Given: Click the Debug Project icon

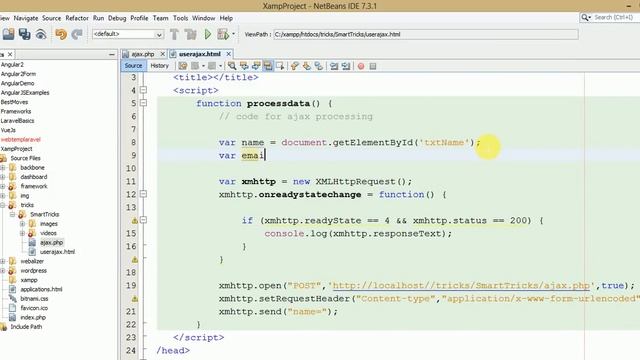Looking at the screenshot, I should 223,34.
